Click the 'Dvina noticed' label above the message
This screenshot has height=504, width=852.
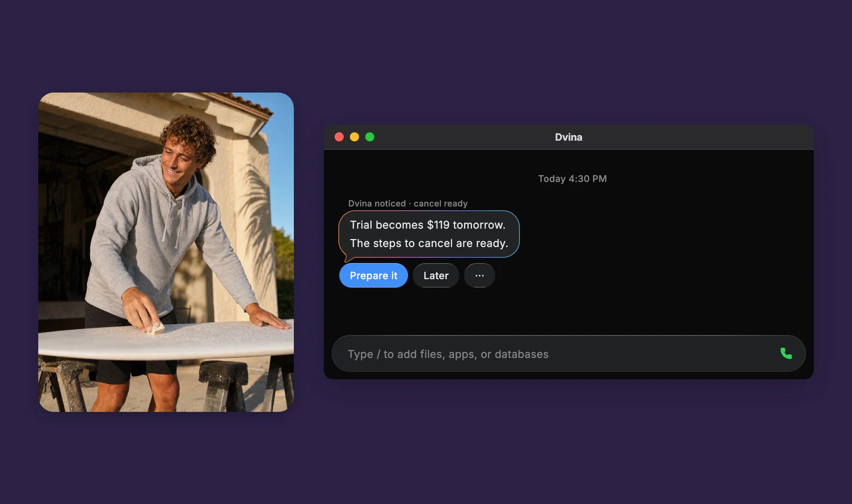tap(377, 204)
